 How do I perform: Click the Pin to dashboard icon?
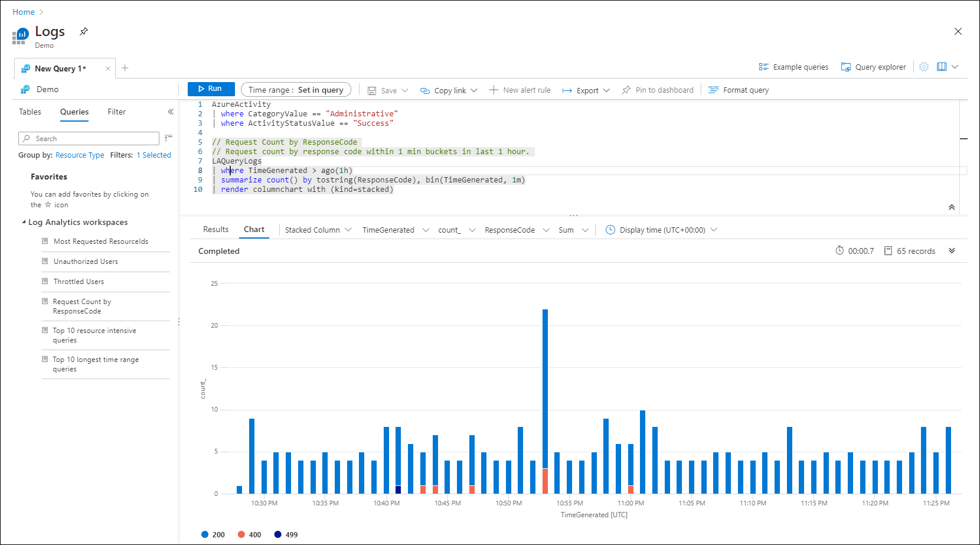[626, 90]
